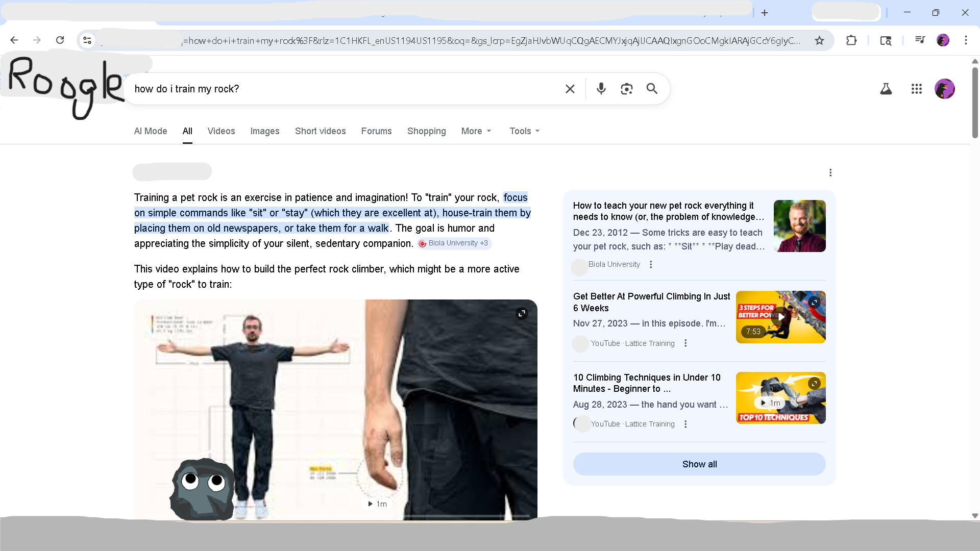
Task: Clear the search query with X
Action: pos(570,89)
